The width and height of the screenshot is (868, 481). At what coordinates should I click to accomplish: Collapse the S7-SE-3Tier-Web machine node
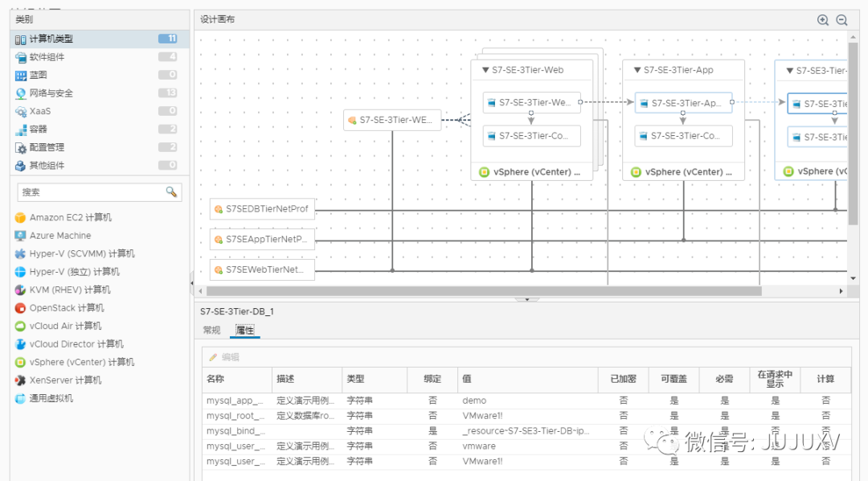point(485,70)
